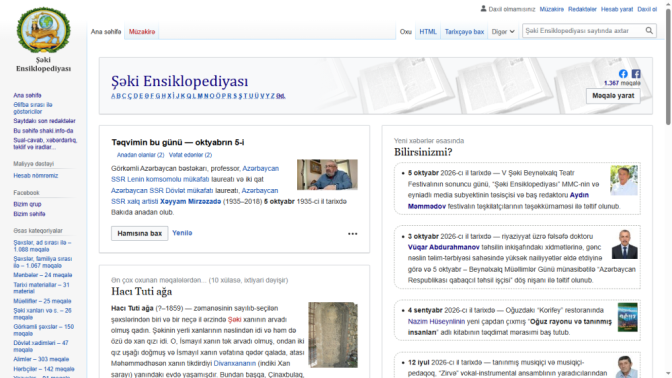Click the search magnifier icon
The image size is (672, 378).
pyautogui.click(x=649, y=31)
